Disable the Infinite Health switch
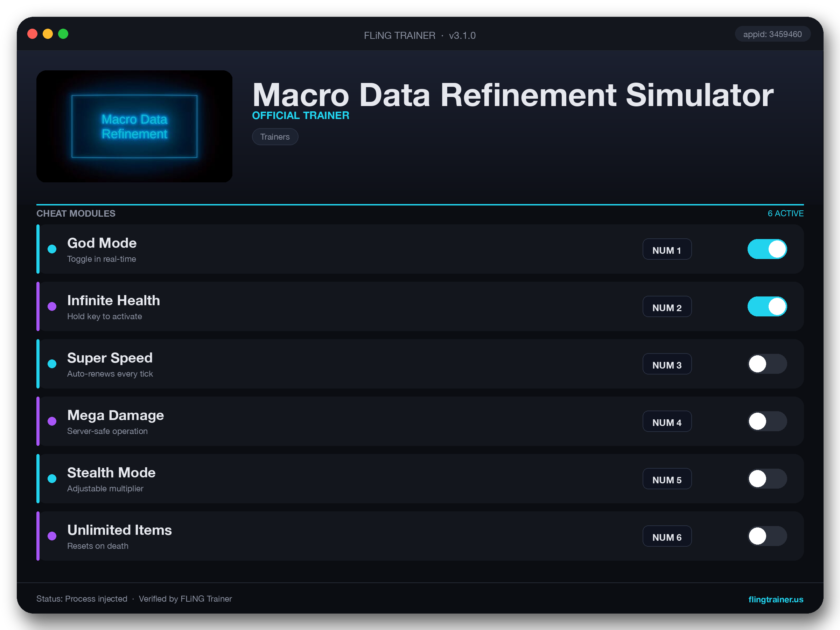This screenshot has height=630, width=840. (x=767, y=307)
